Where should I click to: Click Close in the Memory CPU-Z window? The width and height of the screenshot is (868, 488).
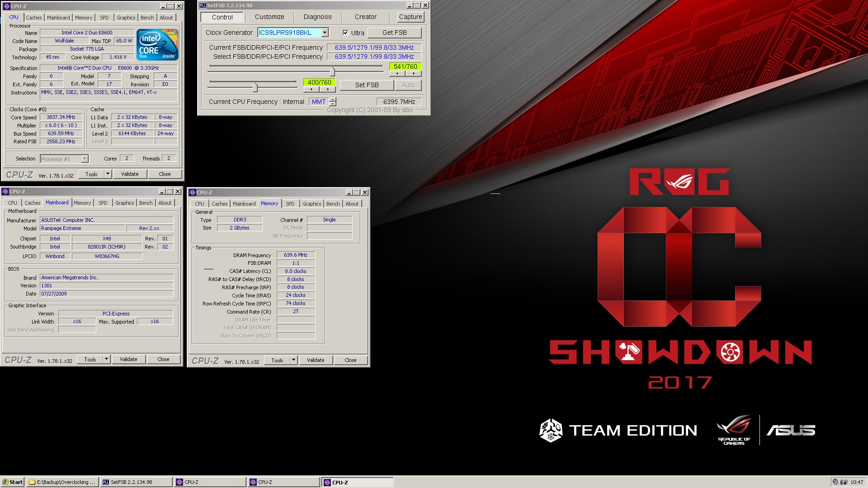(350, 360)
